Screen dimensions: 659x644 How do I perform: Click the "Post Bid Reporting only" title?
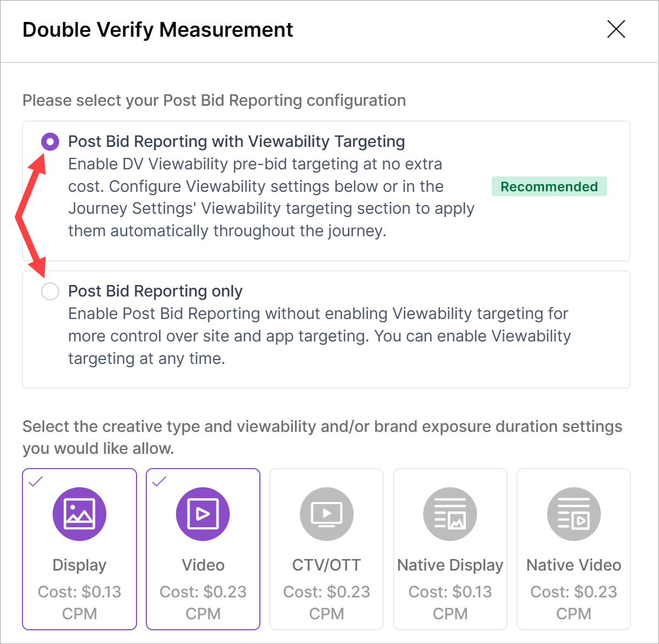[155, 291]
